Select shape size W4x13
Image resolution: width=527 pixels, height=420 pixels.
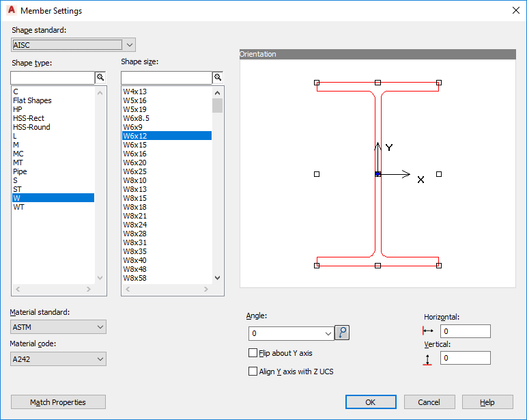[167, 92]
